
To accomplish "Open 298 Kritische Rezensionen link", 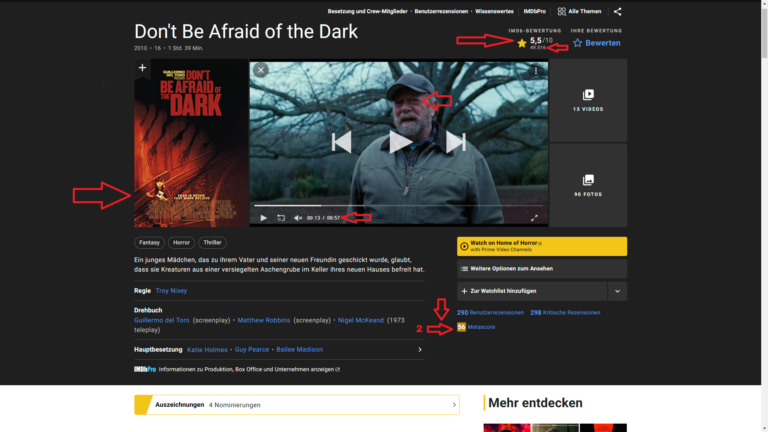I will 565,312.
